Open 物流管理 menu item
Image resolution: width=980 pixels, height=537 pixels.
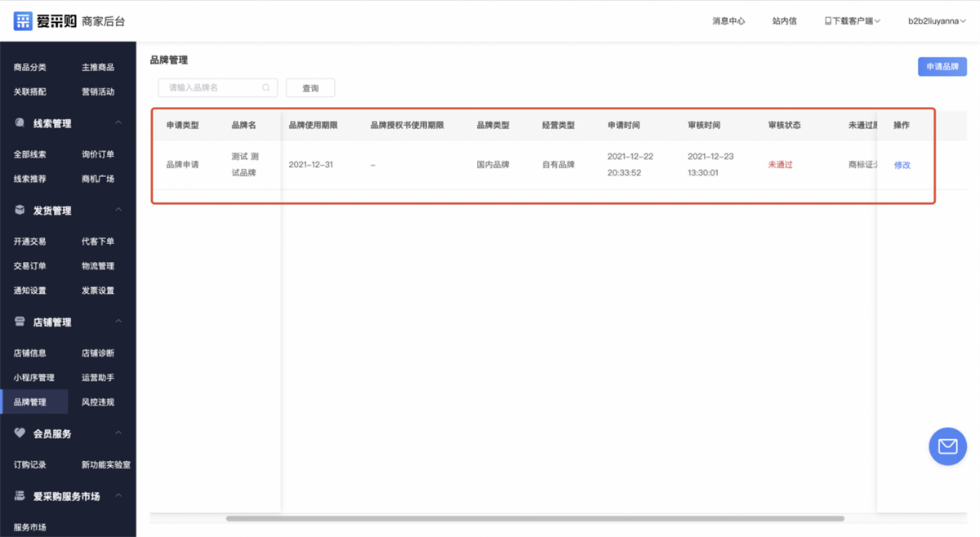pos(98,266)
